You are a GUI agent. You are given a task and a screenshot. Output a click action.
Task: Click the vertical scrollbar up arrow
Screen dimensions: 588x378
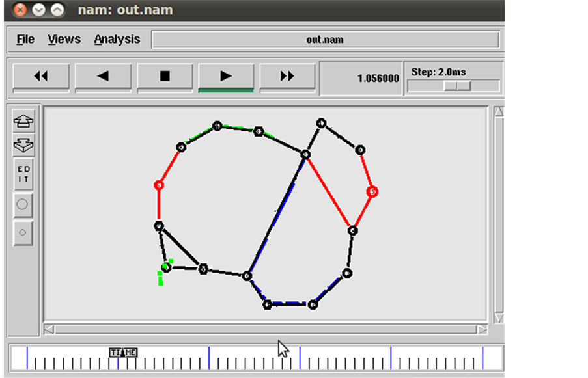click(499, 111)
